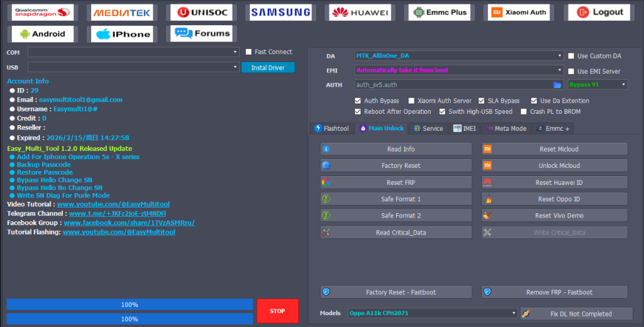This screenshot has height=327, width=644.
Task: Click the Instal Driver button
Action: click(x=268, y=67)
